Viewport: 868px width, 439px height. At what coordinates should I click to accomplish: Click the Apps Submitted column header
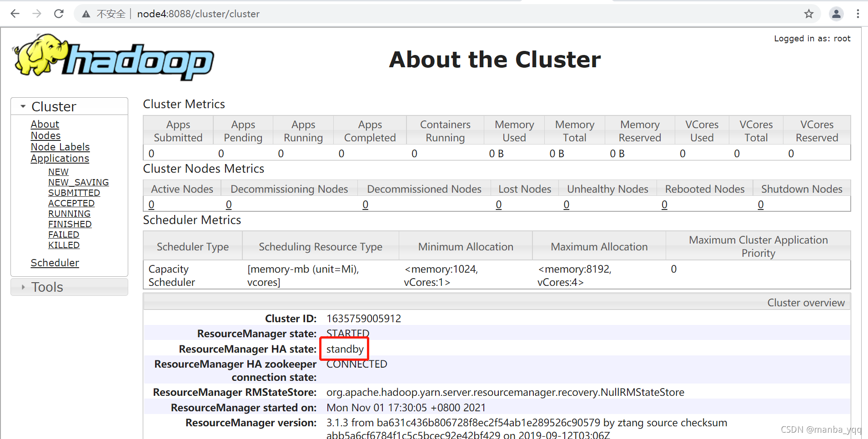pos(178,131)
